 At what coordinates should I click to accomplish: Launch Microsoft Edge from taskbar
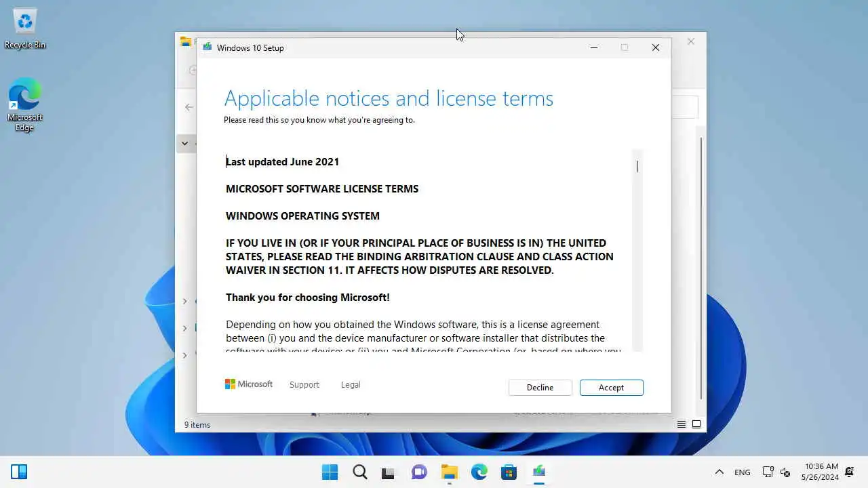[x=479, y=472]
